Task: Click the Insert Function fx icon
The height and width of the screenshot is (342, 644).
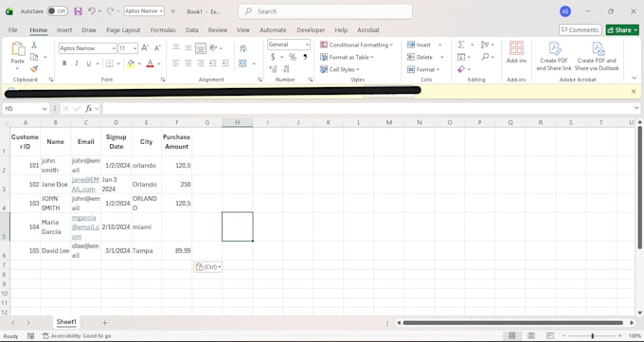Action: click(88, 109)
